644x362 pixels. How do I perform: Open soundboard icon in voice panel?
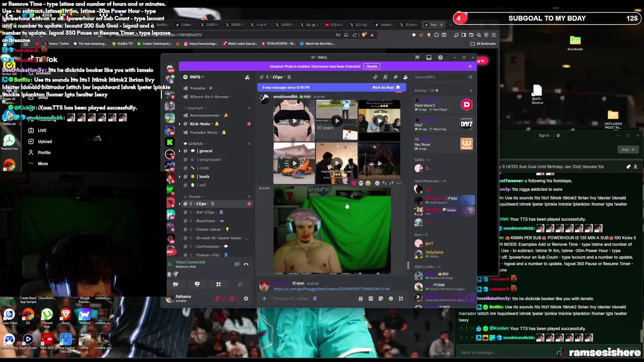[240, 284]
